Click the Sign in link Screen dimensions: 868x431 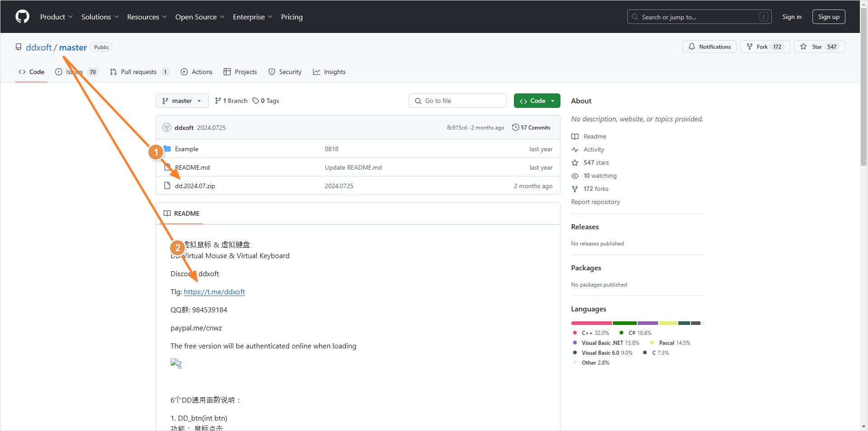pos(792,17)
